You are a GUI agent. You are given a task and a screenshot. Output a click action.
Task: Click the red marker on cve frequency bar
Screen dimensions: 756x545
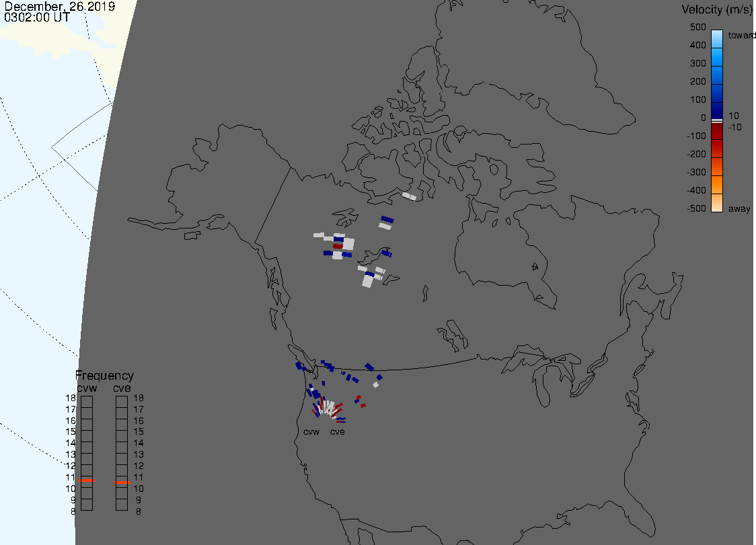click(x=122, y=483)
